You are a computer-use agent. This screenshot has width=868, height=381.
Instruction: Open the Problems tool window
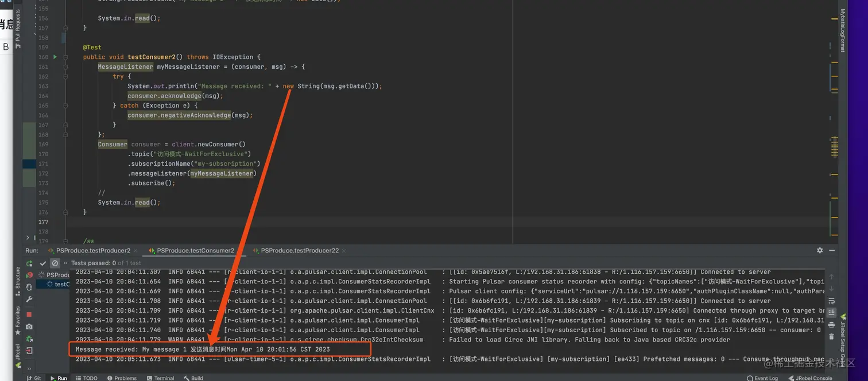click(x=121, y=378)
